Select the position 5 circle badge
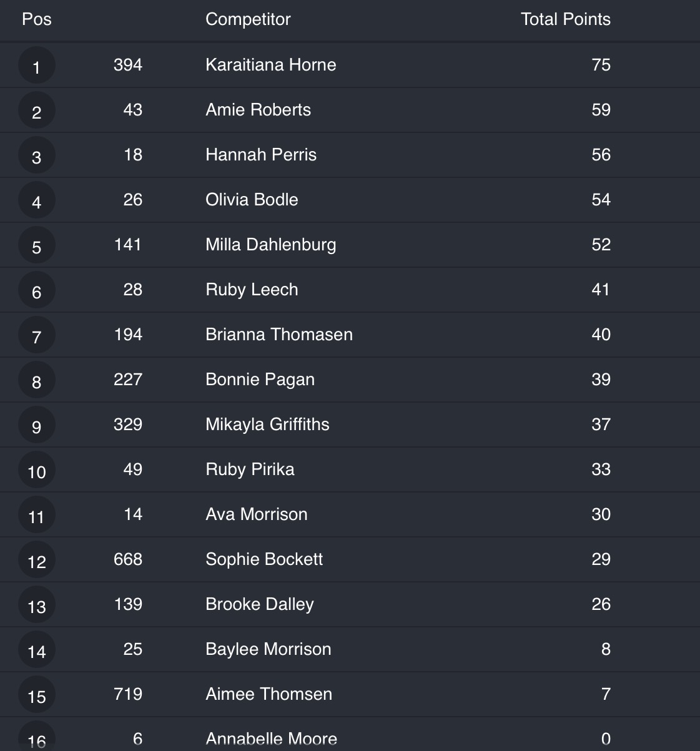Screen dimensions: 700x751 [37, 245]
